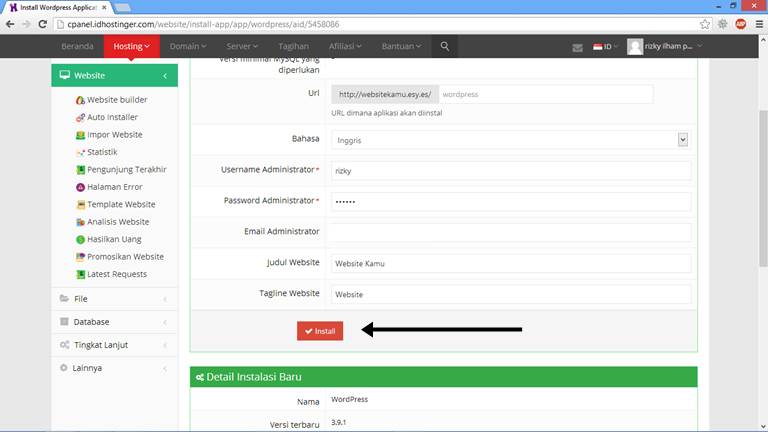Open Auto Installer tool

point(107,117)
